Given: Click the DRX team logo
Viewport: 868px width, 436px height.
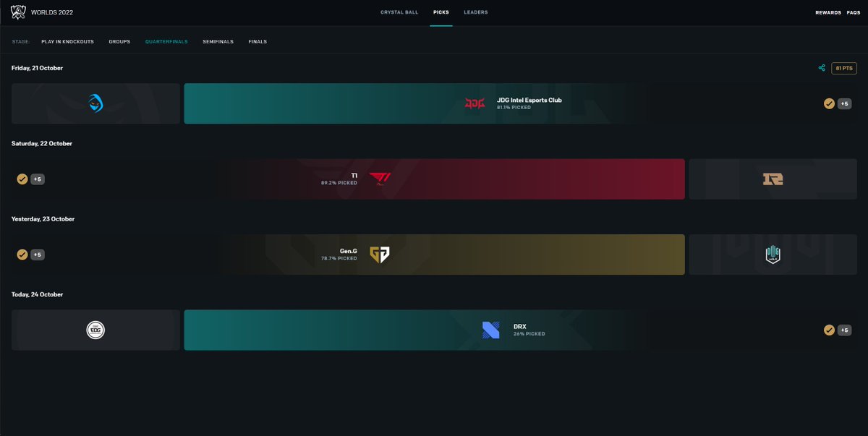Looking at the screenshot, I should [491, 330].
